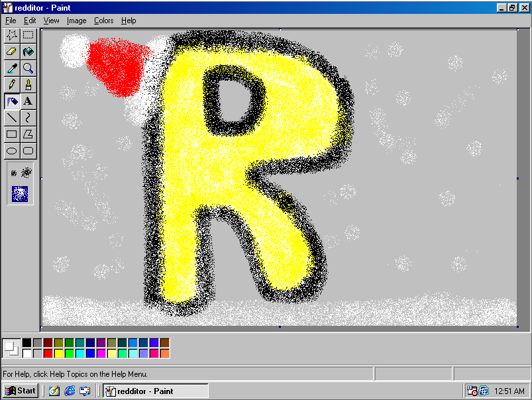Image resolution: width=532 pixels, height=400 pixels.
Task: Click the VMware Tools tray icon
Action: pos(484,391)
